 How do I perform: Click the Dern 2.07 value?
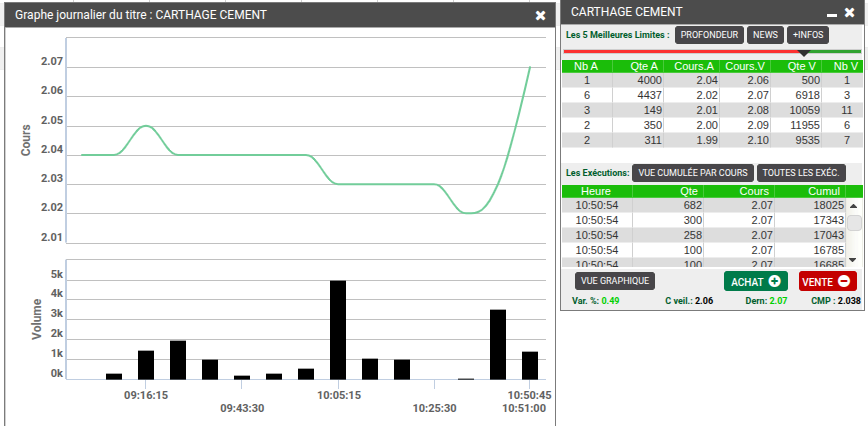tap(776, 301)
